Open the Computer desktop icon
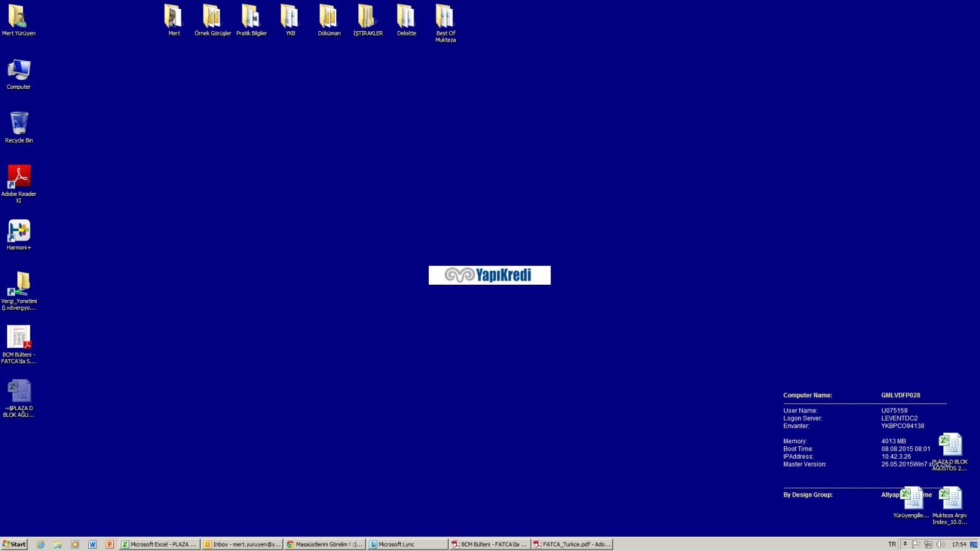Image resolution: width=980 pixels, height=551 pixels. (x=18, y=74)
